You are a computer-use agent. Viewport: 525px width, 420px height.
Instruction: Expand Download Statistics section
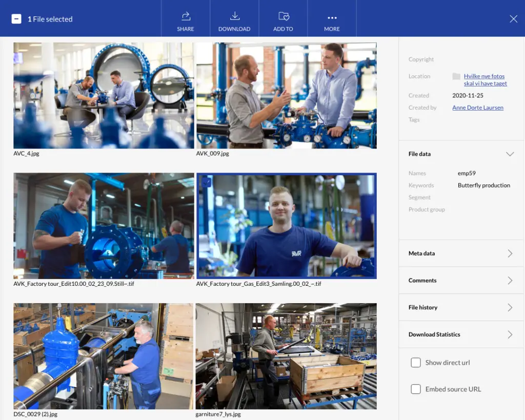click(x=461, y=334)
